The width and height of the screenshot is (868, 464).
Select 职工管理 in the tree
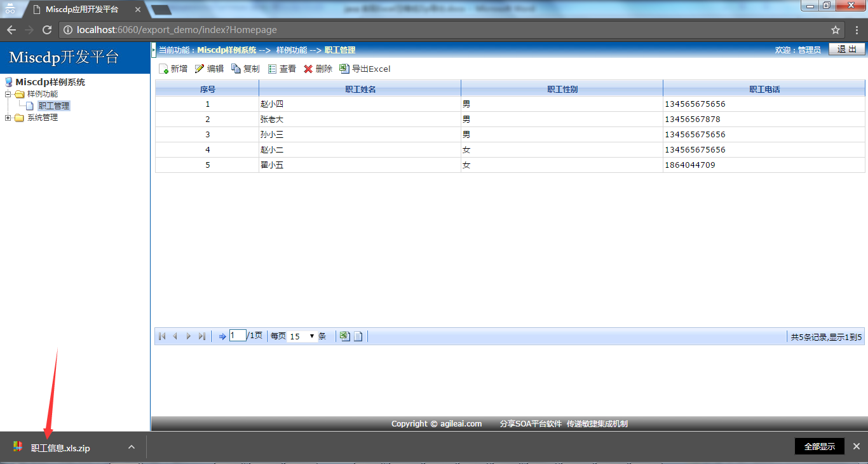(x=54, y=106)
